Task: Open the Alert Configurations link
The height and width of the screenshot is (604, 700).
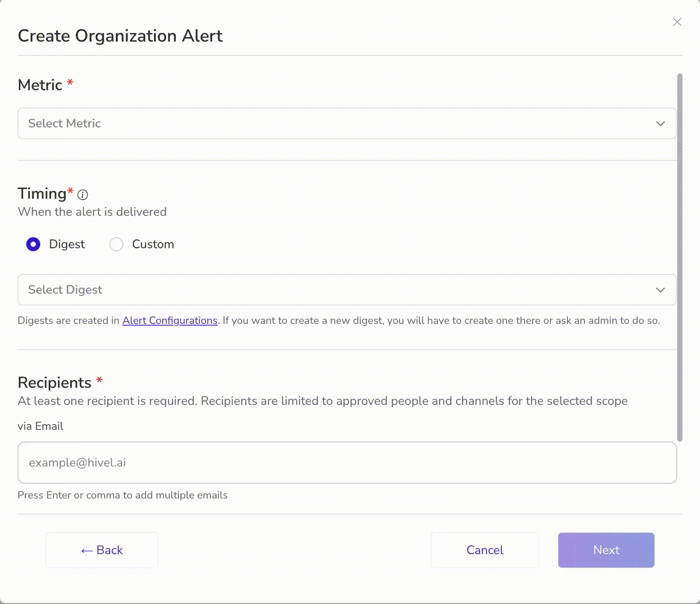Action: click(x=170, y=320)
